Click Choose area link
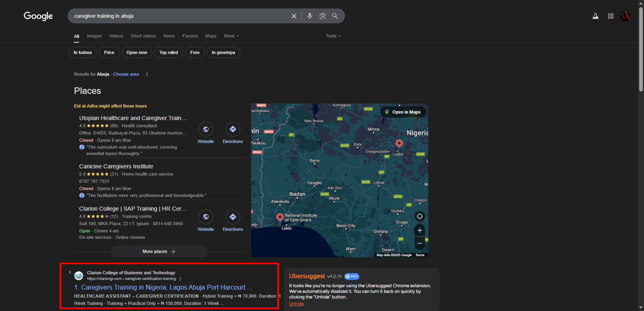 (126, 74)
